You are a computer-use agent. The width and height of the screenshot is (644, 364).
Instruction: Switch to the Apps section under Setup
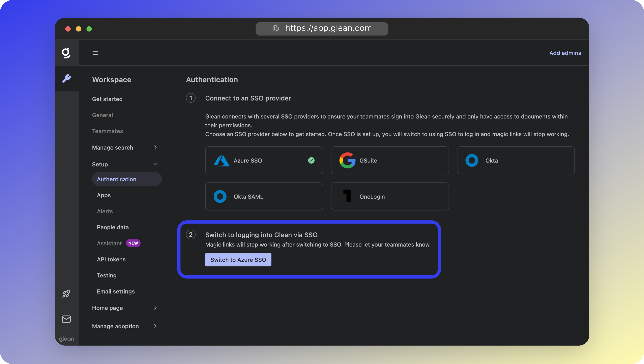click(104, 195)
